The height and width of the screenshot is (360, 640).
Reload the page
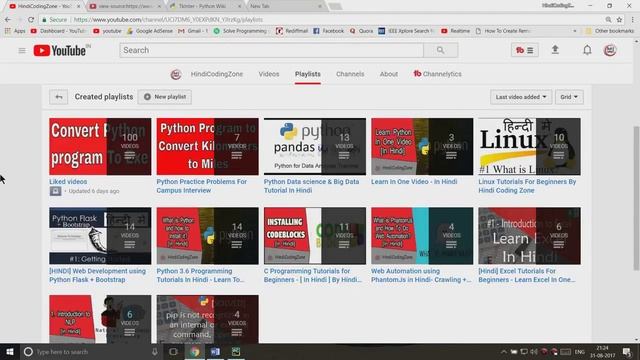pyautogui.click(x=31, y=19)
